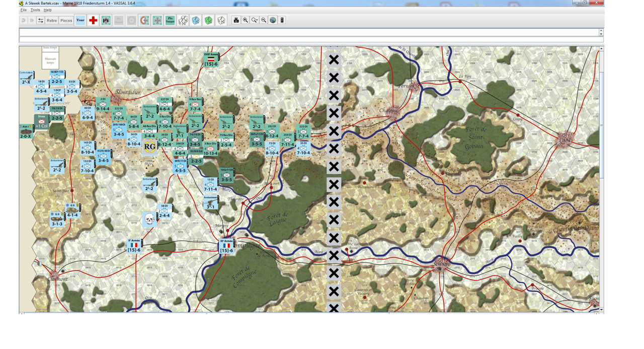
Task: Select the 9 Bav Res 7-7-4 counter
Action: 195,105
